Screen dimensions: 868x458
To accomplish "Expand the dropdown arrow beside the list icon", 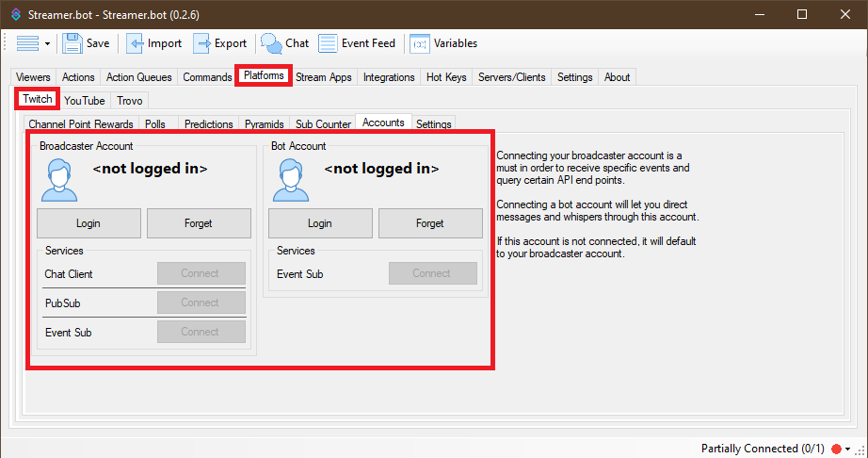I will (47, 43).
